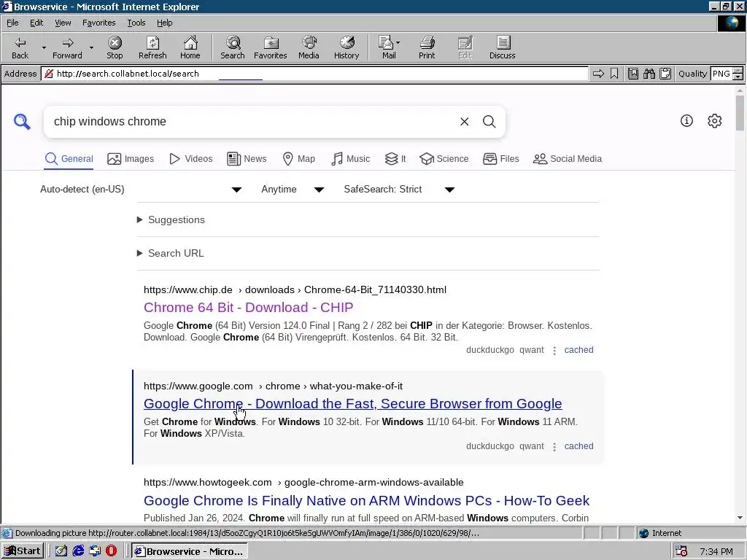747x560 pixels.
Task: Click the blue magnifier search logo
Action: [x=22, y=122]
